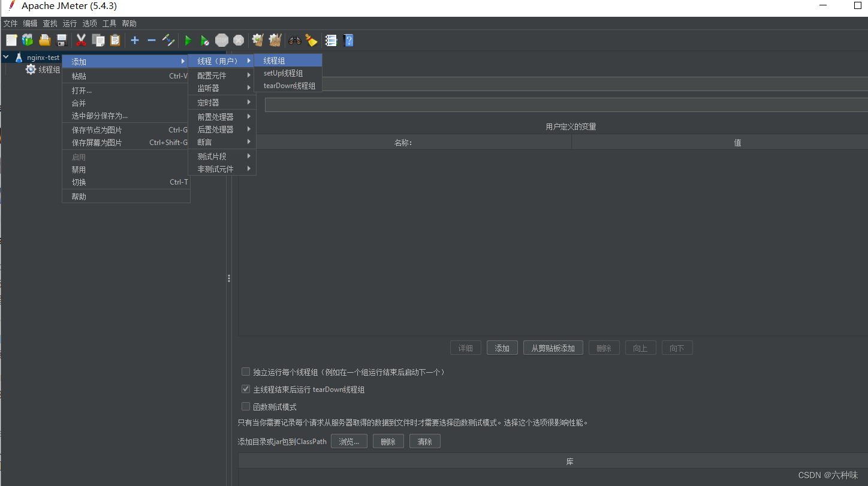Click the 删除 button beside 浏览
This screenshot has width=868, height=486.
pos(388,442)
